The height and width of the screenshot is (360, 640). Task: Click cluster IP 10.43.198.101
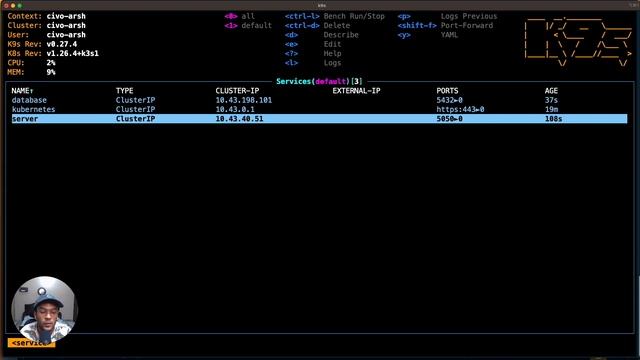[x=244, y=100]
